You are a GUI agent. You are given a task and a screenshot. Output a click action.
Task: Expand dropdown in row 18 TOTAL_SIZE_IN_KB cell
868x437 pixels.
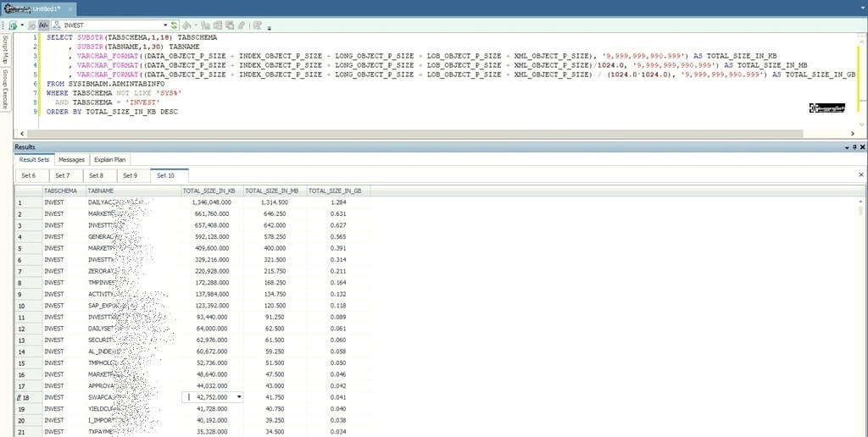(239, 396)
